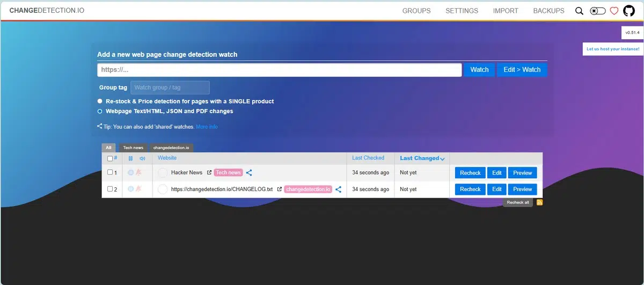Focus the Watch group / tag field
Image resolution: width=644 pixels, height=285 pixels.
point(170,87)
